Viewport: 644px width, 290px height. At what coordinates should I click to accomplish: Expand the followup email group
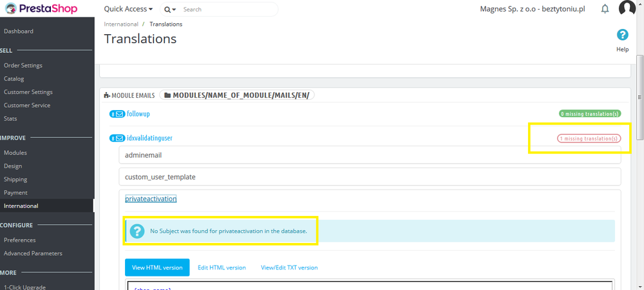[x=138, y=114]
